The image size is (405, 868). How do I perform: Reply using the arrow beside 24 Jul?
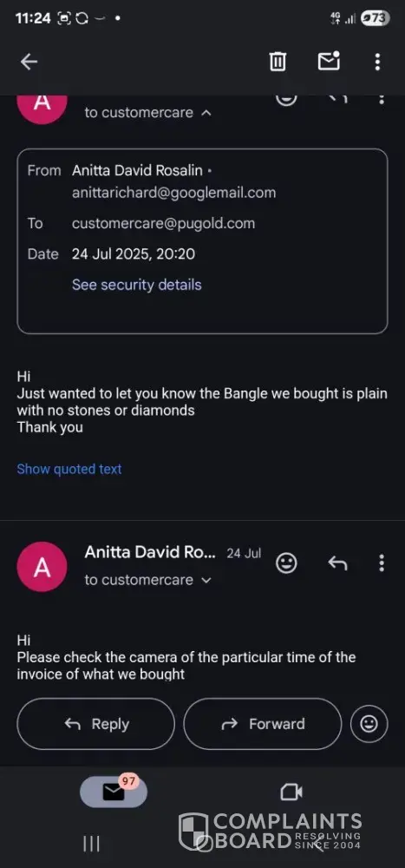point(337,563)
